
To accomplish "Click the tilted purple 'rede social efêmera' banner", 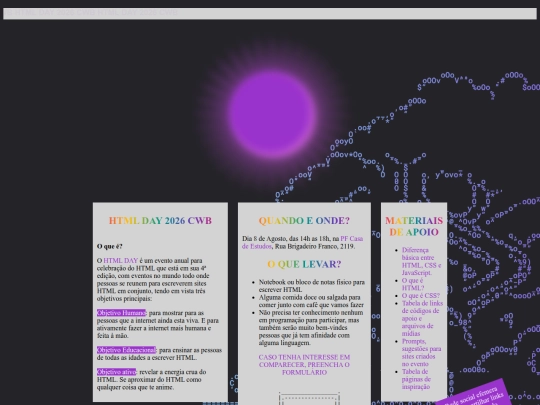I will click(474, 395).
